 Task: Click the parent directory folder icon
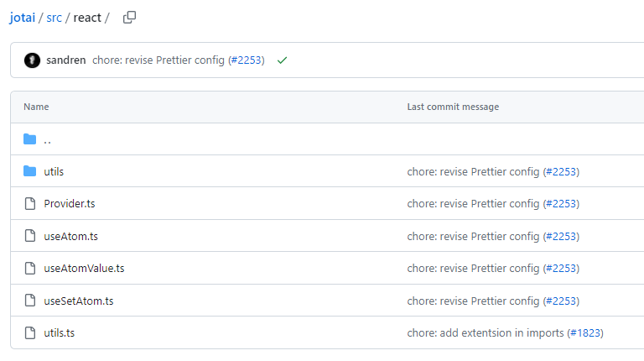pyautogui.click(x=30, y=139)
